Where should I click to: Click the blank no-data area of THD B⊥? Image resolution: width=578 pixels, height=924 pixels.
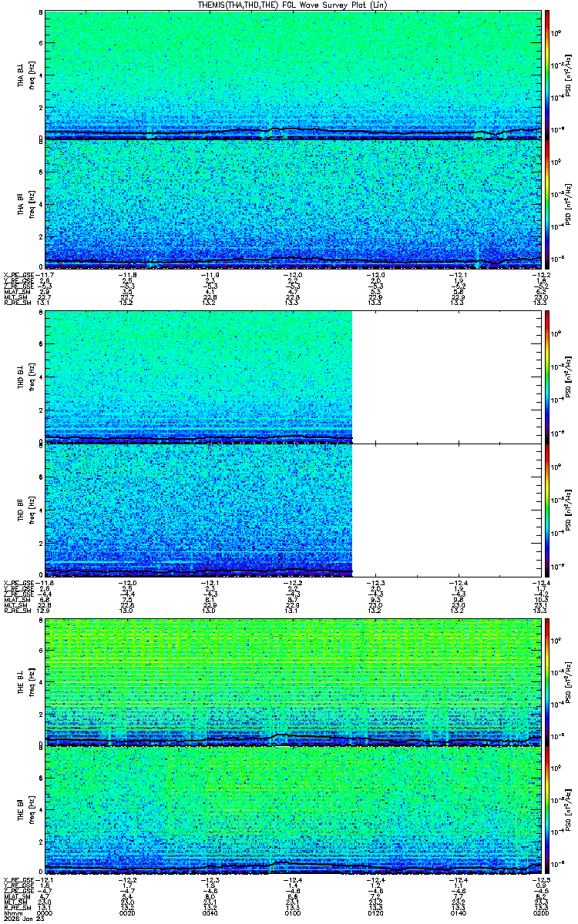(445, 377)
